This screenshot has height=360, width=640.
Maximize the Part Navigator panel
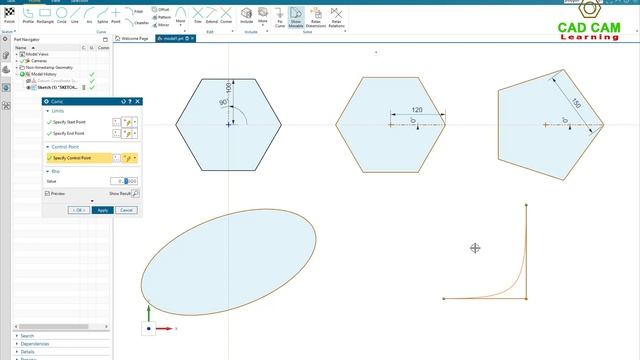(105, 40)
